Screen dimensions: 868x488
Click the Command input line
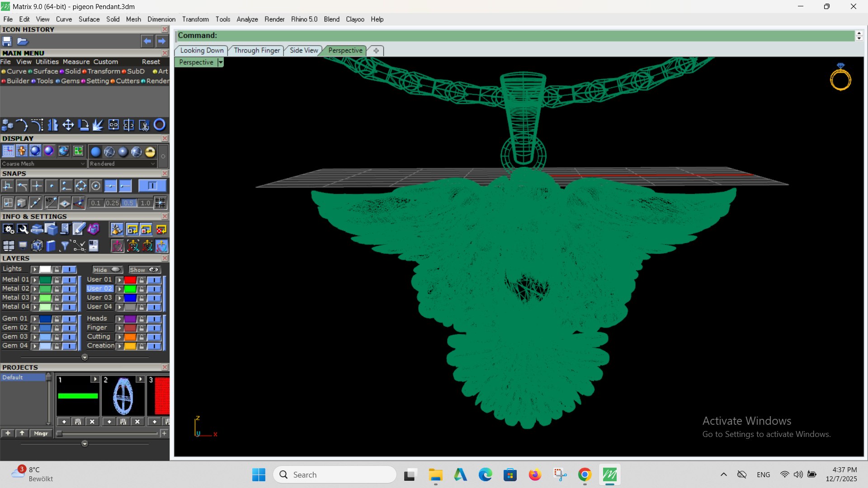(515, 36)
